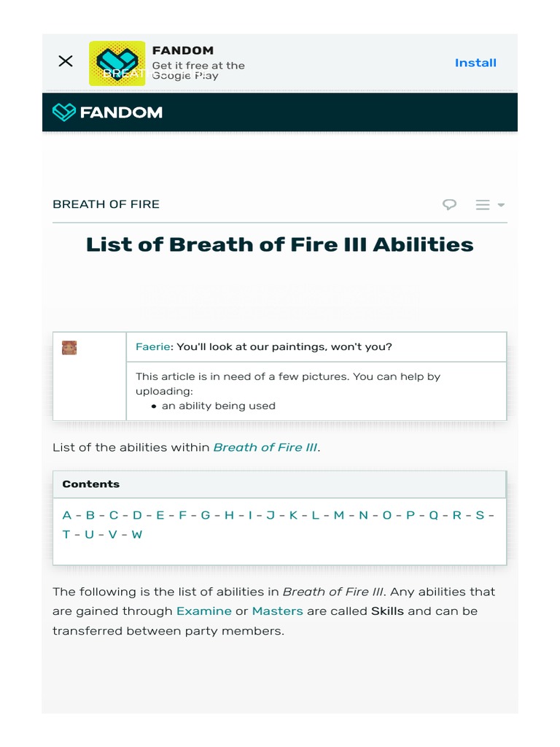Click the BREATH OF FIRE wiki title

(x=106, y=204)
